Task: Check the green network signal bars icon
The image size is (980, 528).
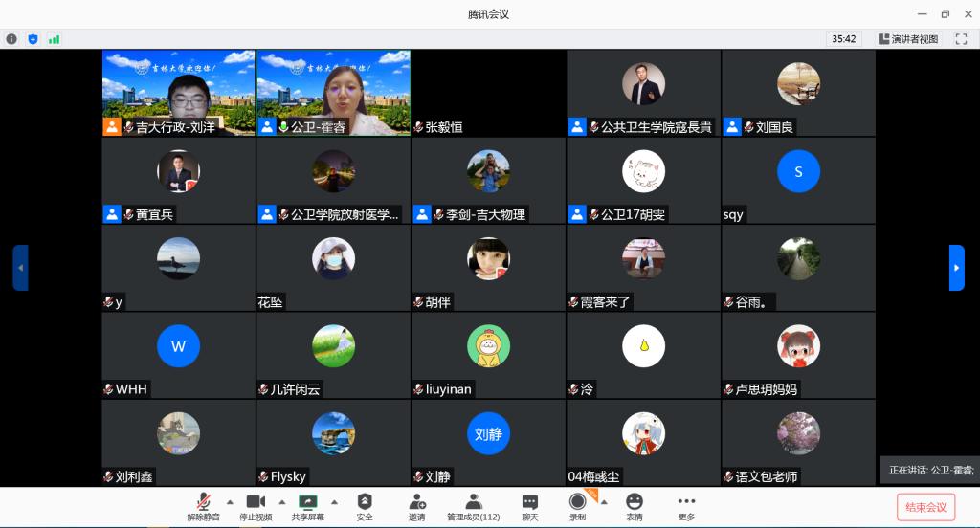Action: (x=54, y=39)
